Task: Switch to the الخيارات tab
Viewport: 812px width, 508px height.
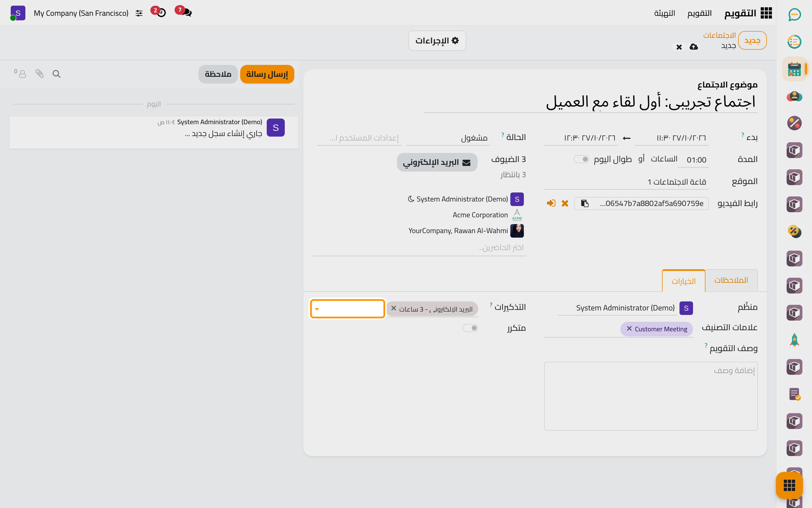Action: click(683, 281)
